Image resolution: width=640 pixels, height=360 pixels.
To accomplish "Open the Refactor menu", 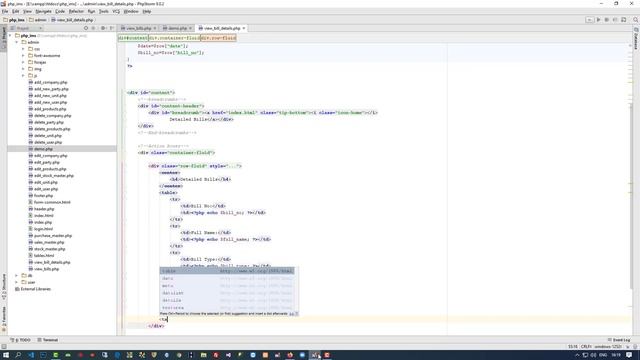I will tap(76, 11).
